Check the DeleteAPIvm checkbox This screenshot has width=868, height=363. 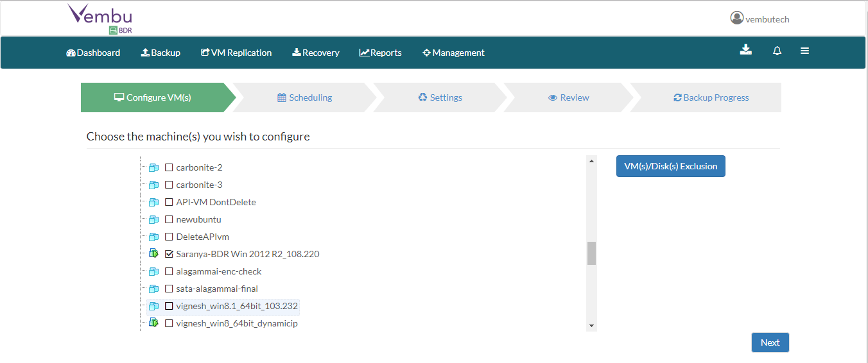(169, 237)
